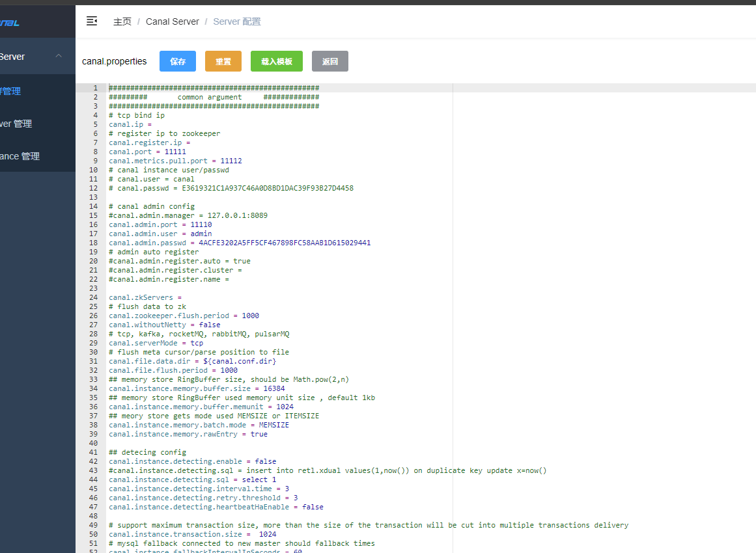This screenshot has height=553, width=756.
Task: Click the canal.file.flush.period line
Action: pos(173,370)
